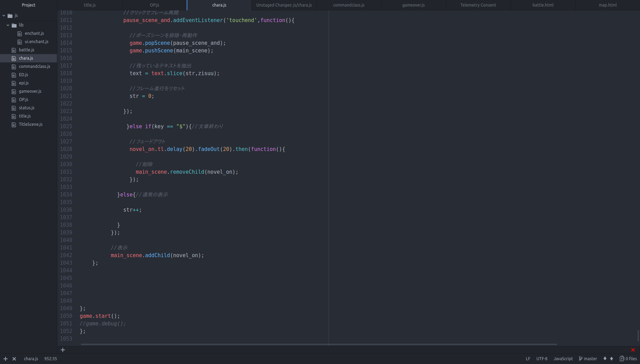This screenshot has width=640, height=364.
Task: Click the enchant.js file icon
Action: (x=20, y=33)
